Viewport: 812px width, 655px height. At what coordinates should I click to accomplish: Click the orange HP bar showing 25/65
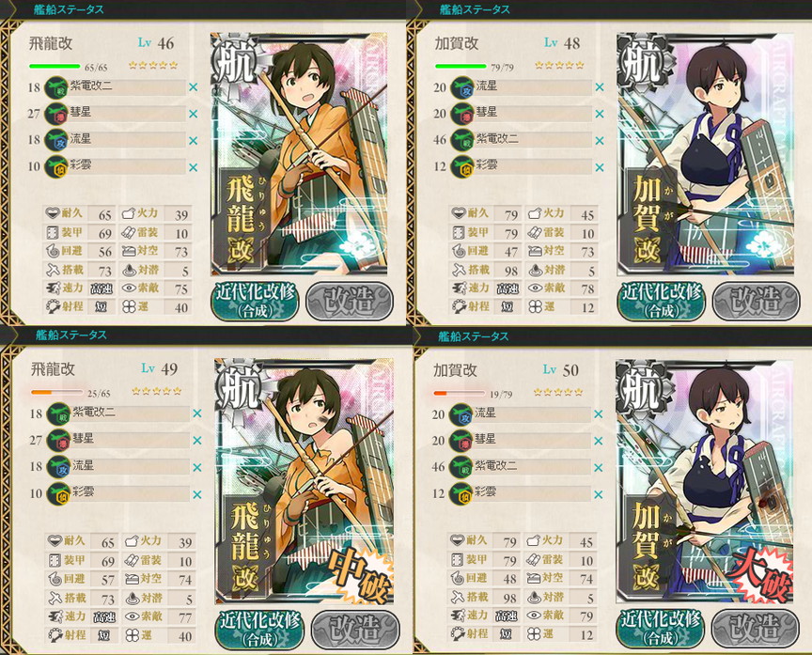pyautogui.click(x=56, y=393)
